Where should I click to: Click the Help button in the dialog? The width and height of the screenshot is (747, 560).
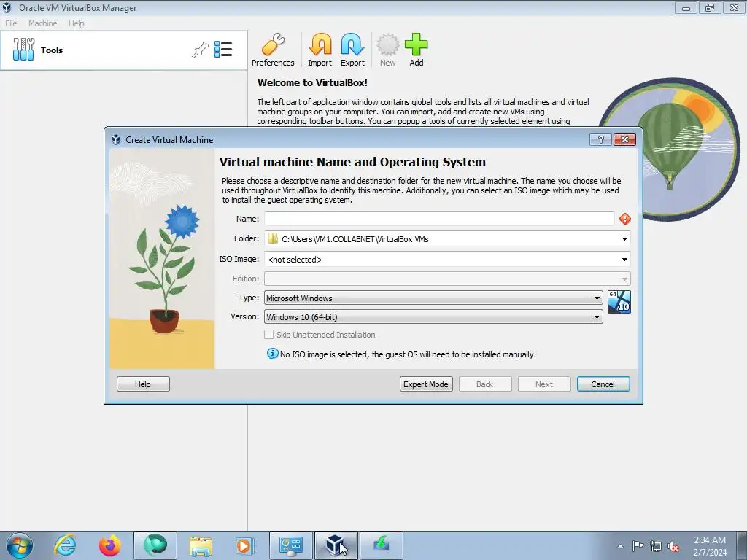[143, 384]
